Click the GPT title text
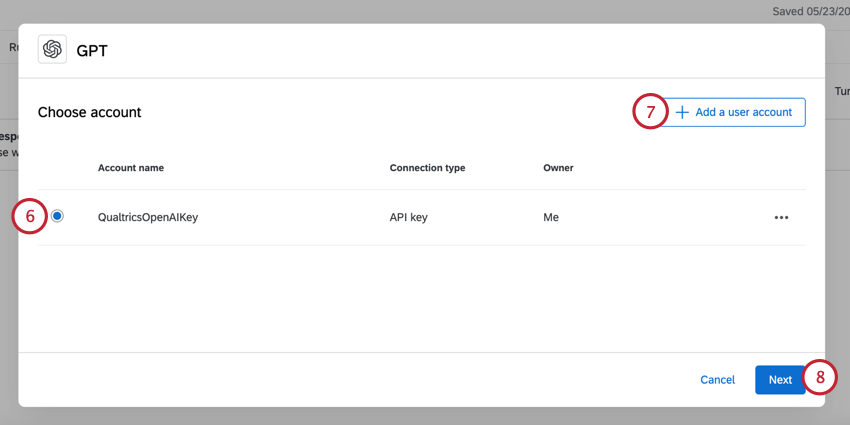This screenshot has width=850, height=425. pos(92,51)
